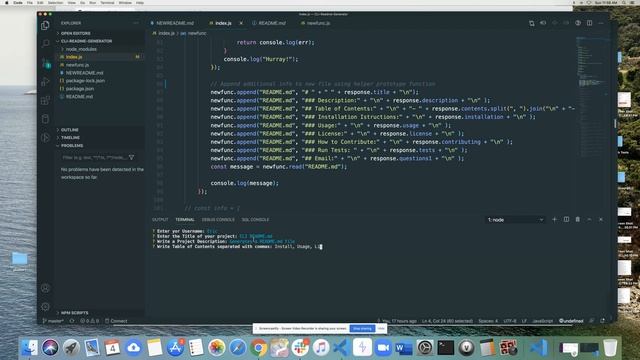
Task: Open README.md in the file explorer
Action: coord(79,97)
